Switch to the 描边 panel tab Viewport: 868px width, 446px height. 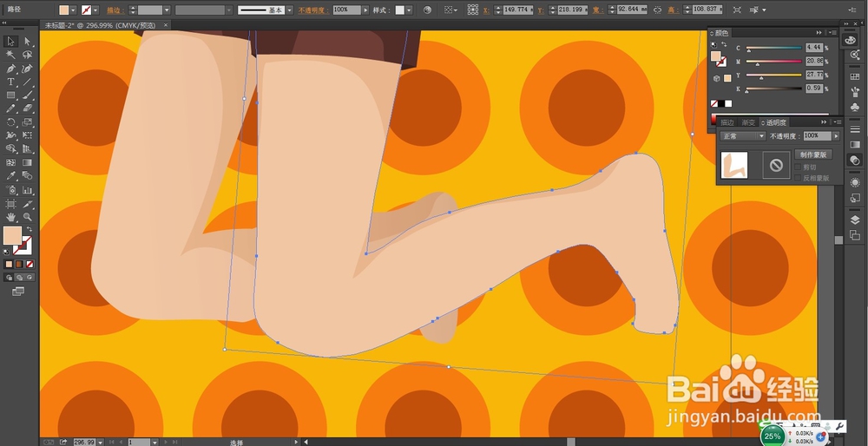click(727, 123)
